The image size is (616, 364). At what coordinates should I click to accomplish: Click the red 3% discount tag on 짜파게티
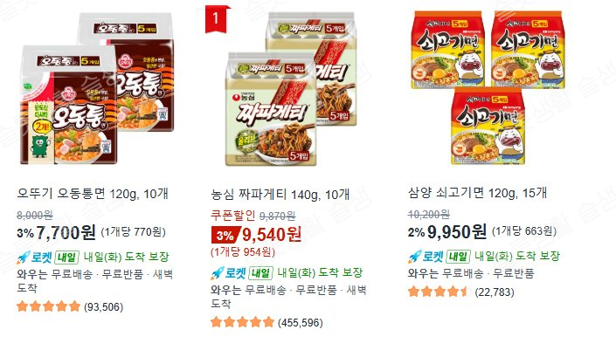pos(225,235)
